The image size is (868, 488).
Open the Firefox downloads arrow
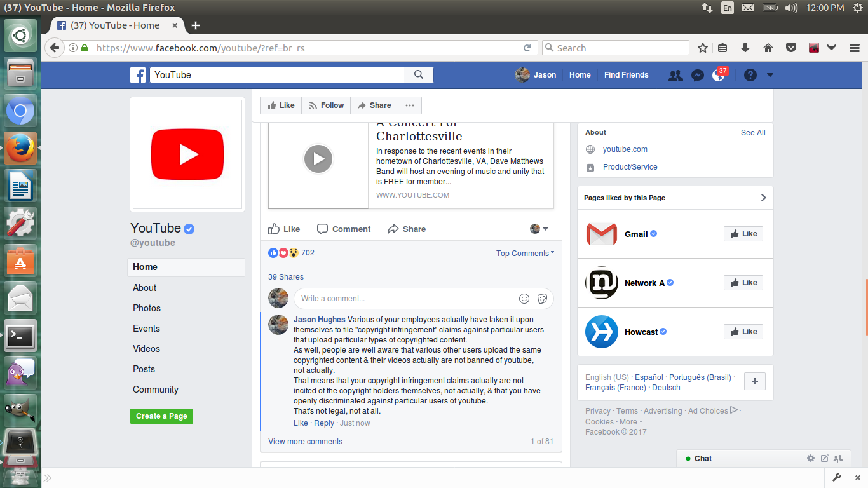pos(745,48)
